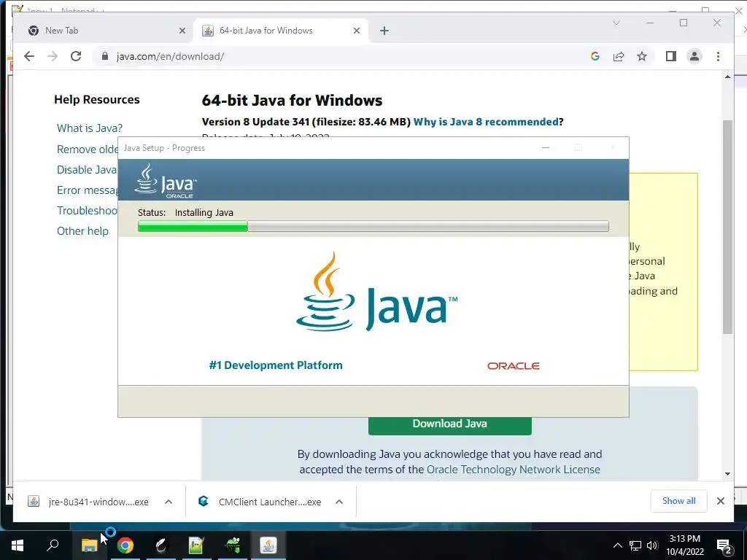Click the #1 Development Platform text

point(276,365)
